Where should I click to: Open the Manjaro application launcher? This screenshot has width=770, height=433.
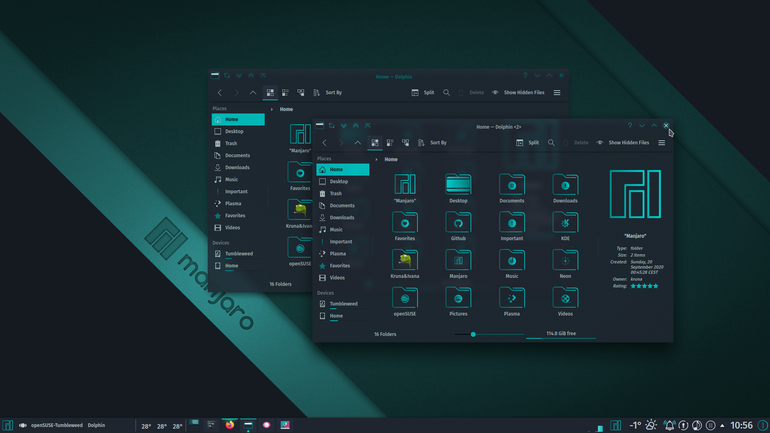click(x=7, y=425)
